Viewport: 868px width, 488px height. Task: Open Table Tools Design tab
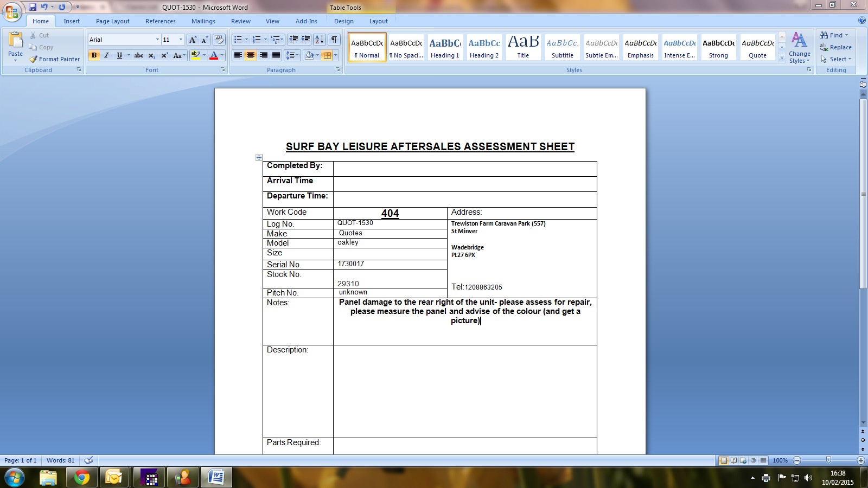coord(344,21)
